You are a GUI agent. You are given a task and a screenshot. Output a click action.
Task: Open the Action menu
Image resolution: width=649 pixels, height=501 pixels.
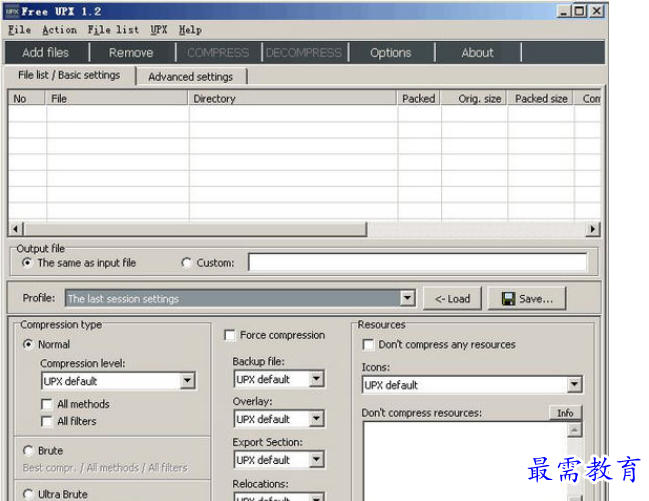pos(59,30)
